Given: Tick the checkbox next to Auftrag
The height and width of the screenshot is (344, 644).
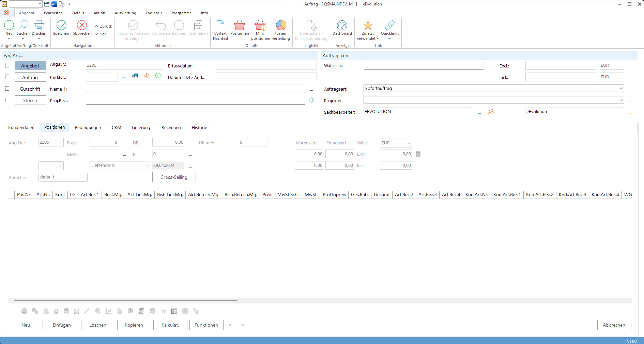Looking at the screenshot, I should pos(7,77).
